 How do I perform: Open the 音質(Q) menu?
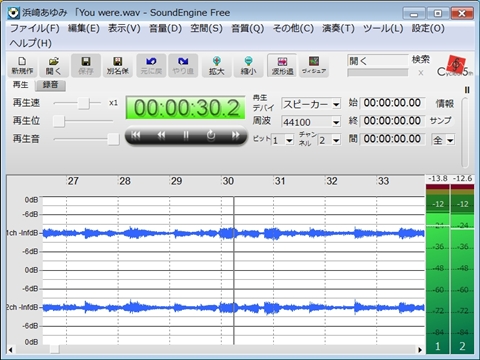click(248, 28)
